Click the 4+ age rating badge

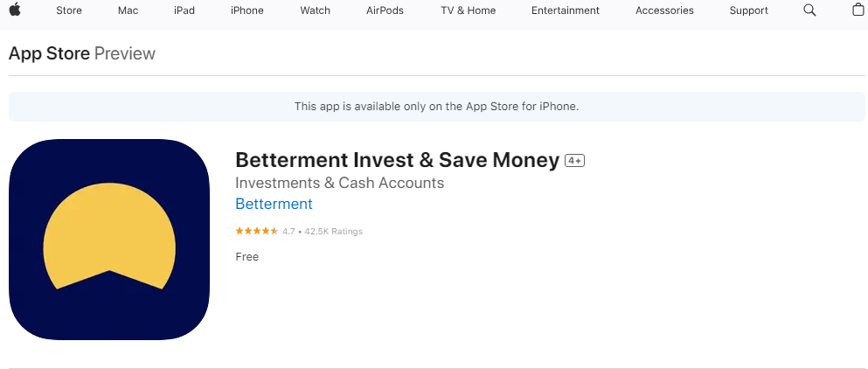click(x=574, y=161)
